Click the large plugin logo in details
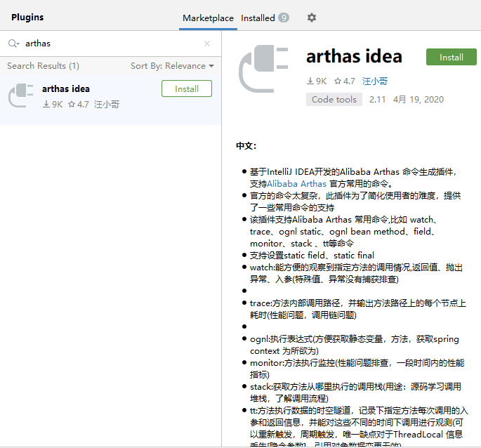This screenshot has width=481, height=448. pyautogui.click(x=263, y=69)
